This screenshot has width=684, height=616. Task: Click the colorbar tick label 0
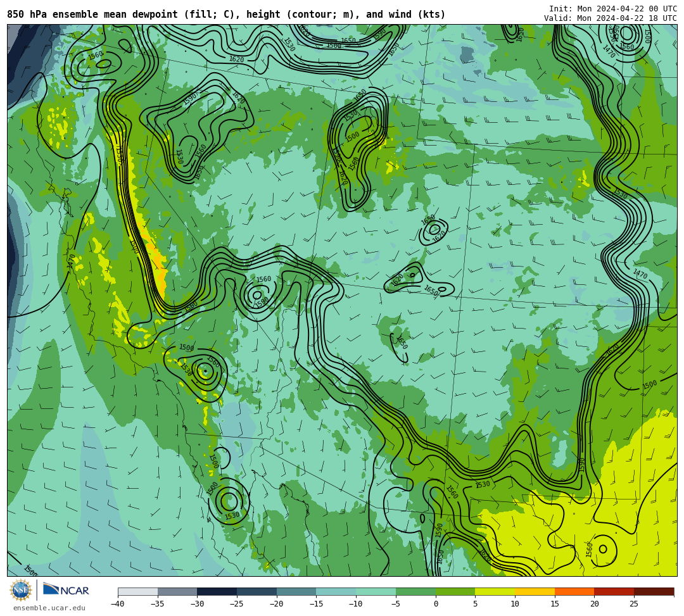pos(435,604)
